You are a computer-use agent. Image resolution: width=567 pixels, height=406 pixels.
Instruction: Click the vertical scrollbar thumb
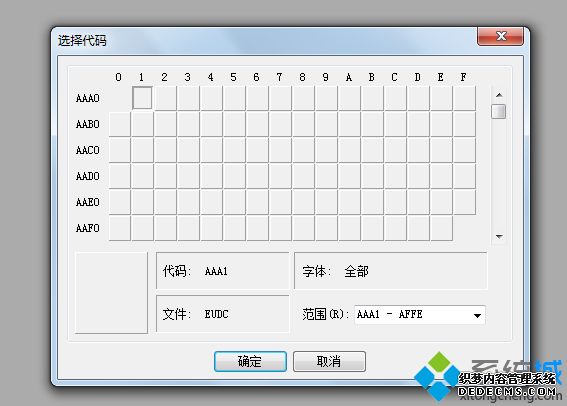click(x=499, y=111)
